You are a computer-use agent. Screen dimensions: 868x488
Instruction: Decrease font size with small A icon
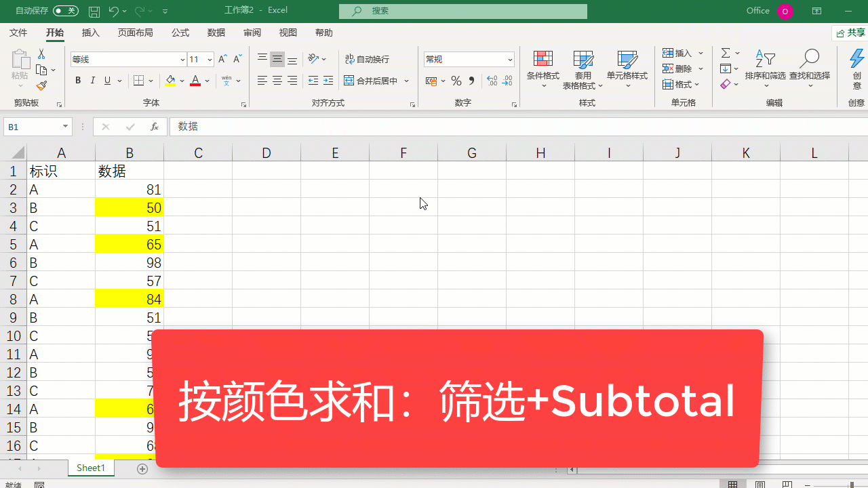(237, 60)
